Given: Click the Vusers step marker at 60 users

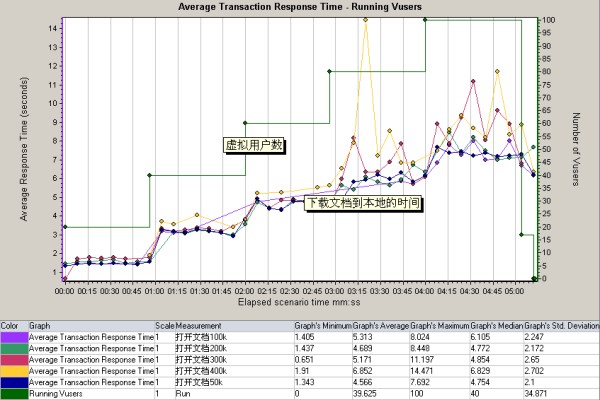Looking at the screenshot, I should [245, 123].
